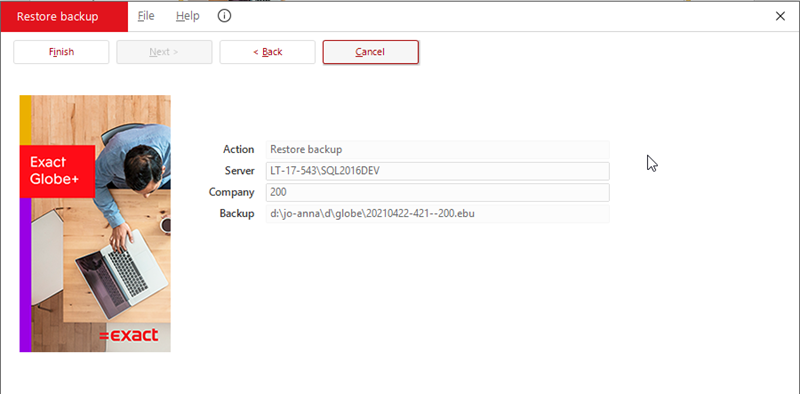Click the Action field showing Restore backup

pyautogui.click(x=438, y=150)
